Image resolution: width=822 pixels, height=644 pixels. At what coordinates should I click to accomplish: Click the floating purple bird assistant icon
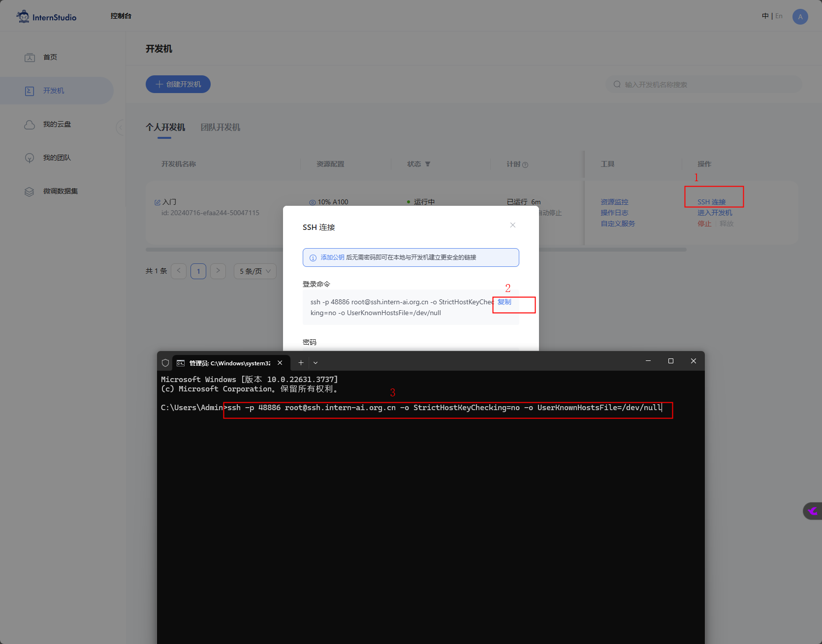coord(812,511)
